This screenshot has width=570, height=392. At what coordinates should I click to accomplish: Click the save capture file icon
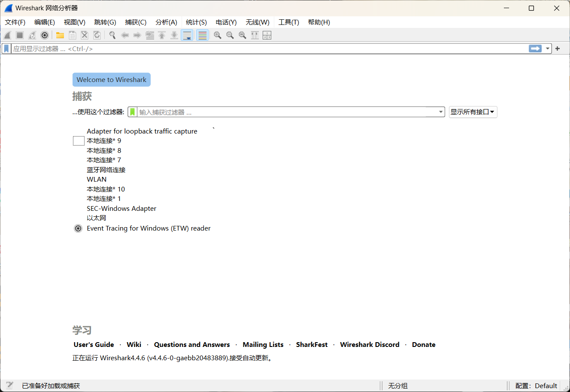pos(73,35)
